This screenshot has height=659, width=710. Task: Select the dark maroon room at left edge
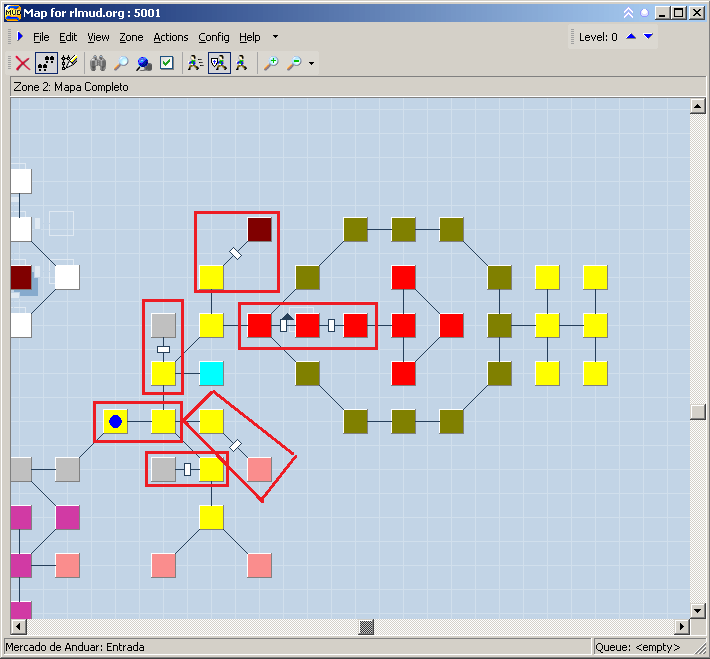(21, 278)
